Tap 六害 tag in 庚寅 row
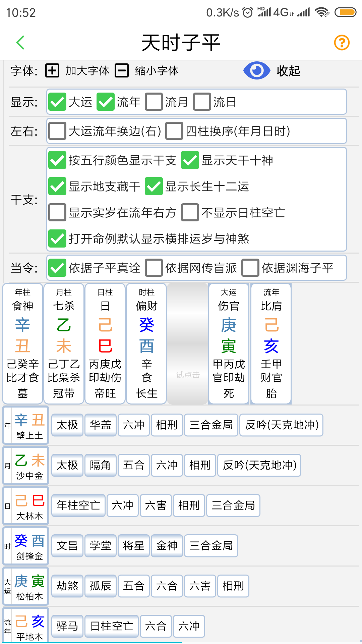The height and width of the screenshot is (644, 362). [200, 586]
